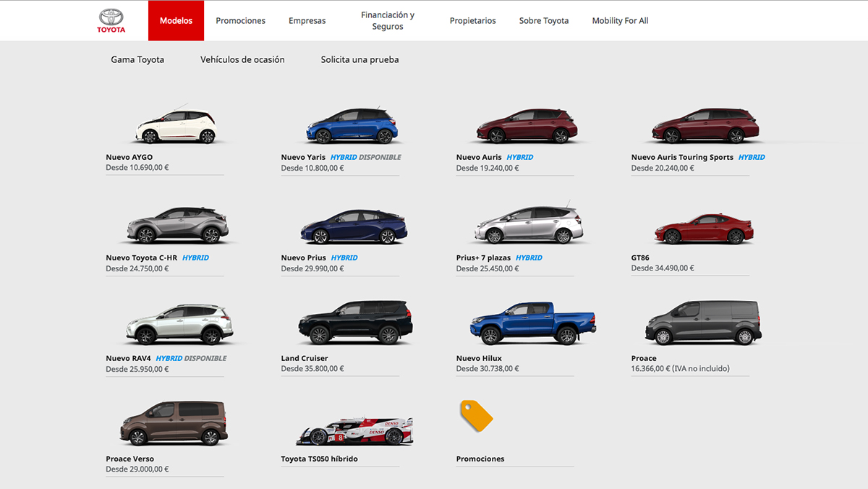
Task: Click the price Desde 10.690,00 €
Action: pyautogui.click(x=137, y=167)
